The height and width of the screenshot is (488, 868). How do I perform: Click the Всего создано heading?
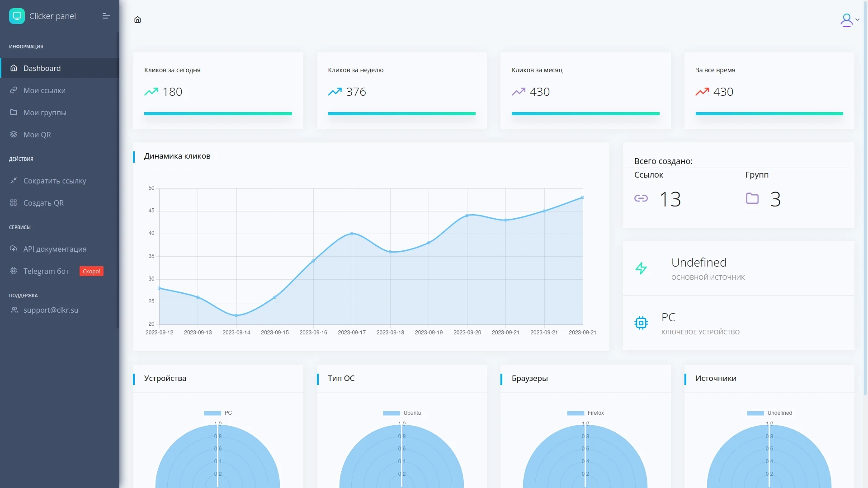pos(663,161)
